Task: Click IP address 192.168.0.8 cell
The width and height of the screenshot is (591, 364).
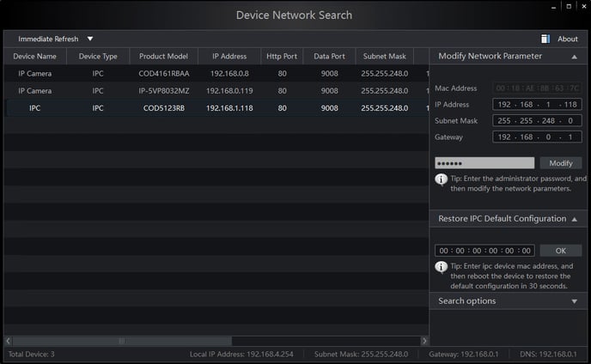Action: [229, 74]
